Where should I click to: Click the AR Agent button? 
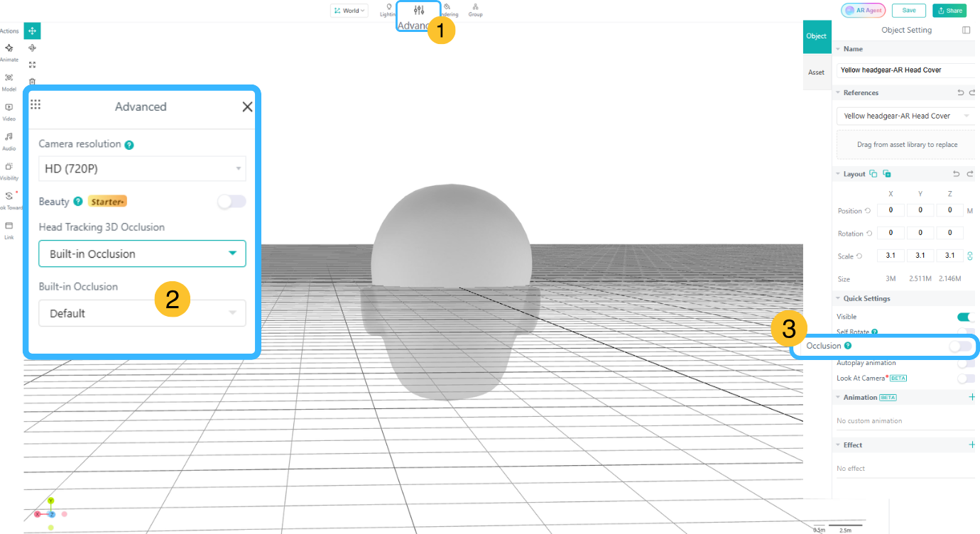coord(863,11)
